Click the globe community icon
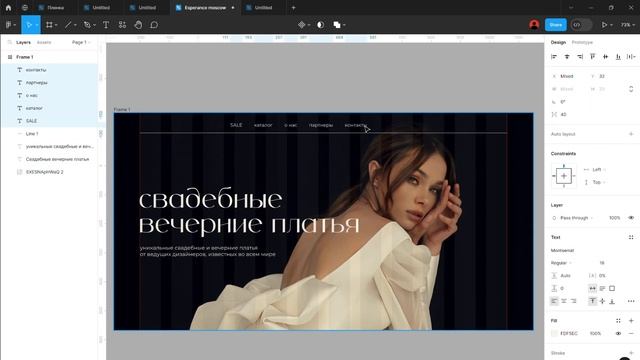 coord(25,7)
